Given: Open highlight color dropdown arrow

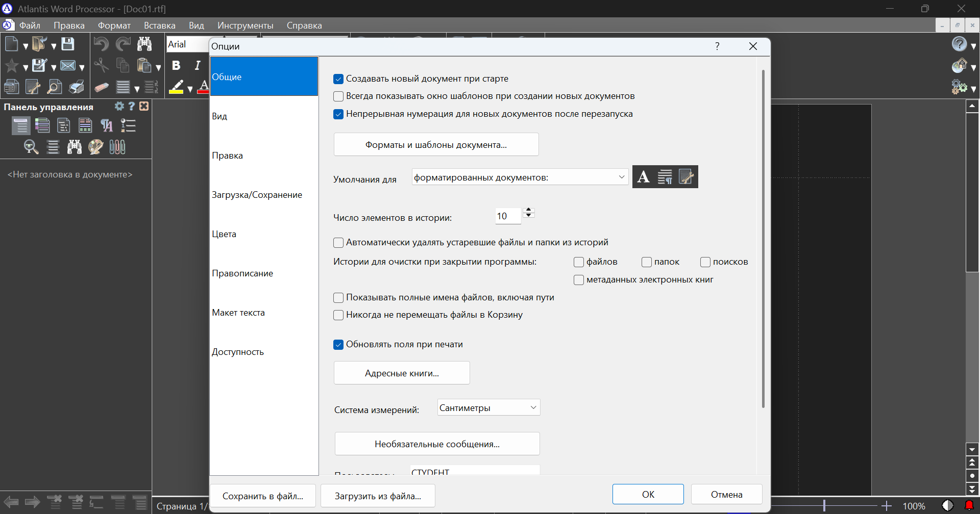Looking at the screenshot, I should pos(190,89).
